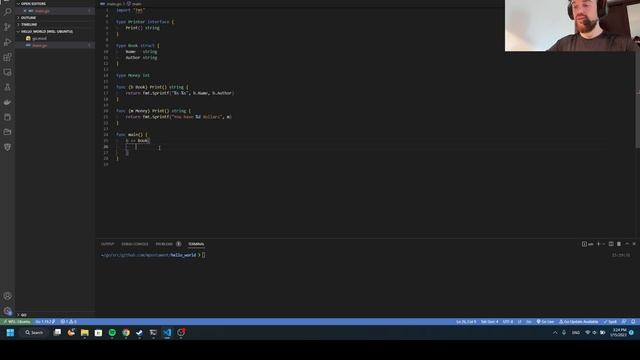Split the terminal panel

pos(611,244)
